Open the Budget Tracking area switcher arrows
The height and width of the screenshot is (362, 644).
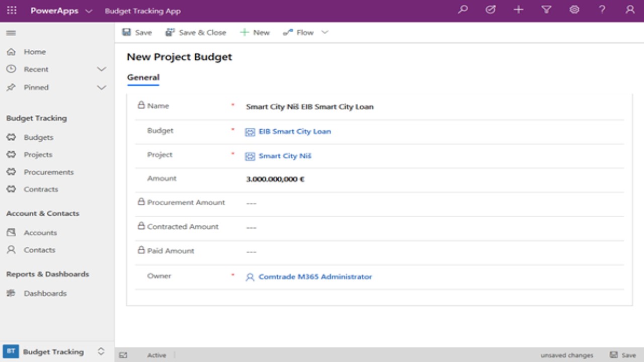click(x=101, y=351)
